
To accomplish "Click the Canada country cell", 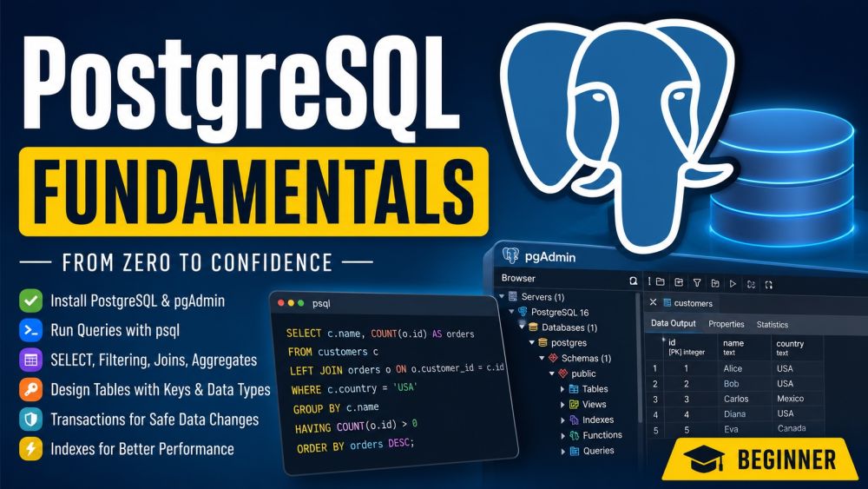I will pos(792,428).
